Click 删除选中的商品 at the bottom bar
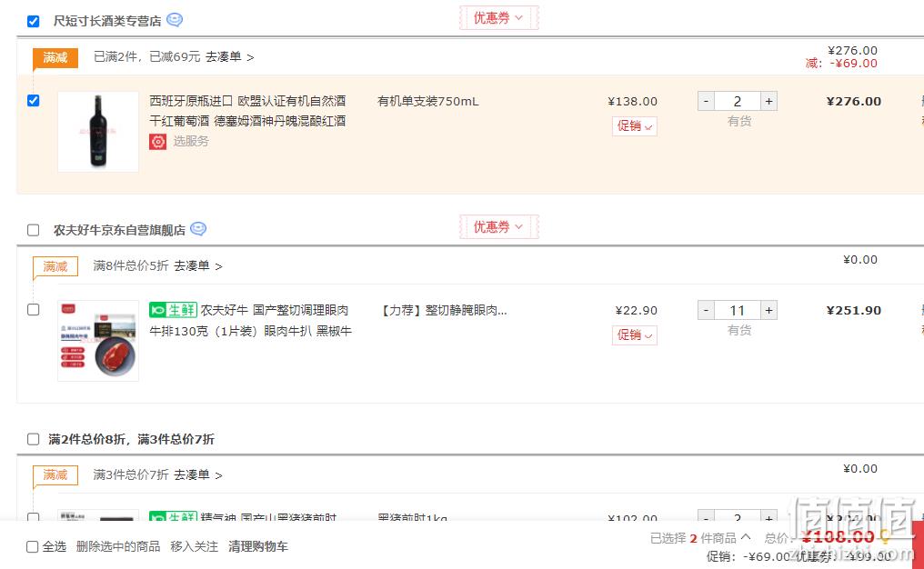Image resolution: width=924 pixels, height=569 pixels. (118, 546)
